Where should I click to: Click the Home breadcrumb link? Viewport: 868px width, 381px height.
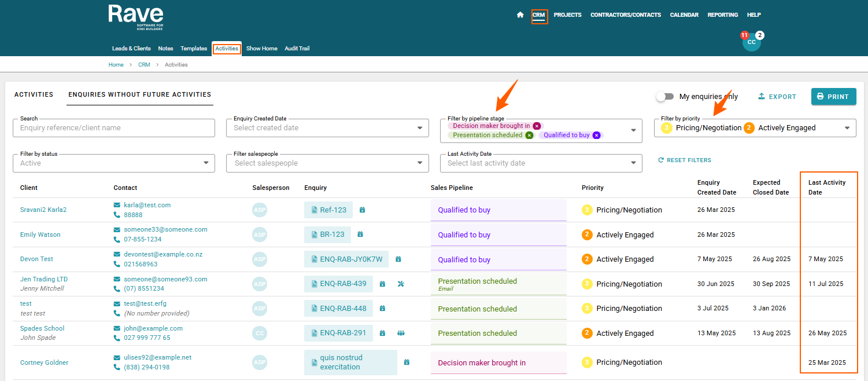116,65
